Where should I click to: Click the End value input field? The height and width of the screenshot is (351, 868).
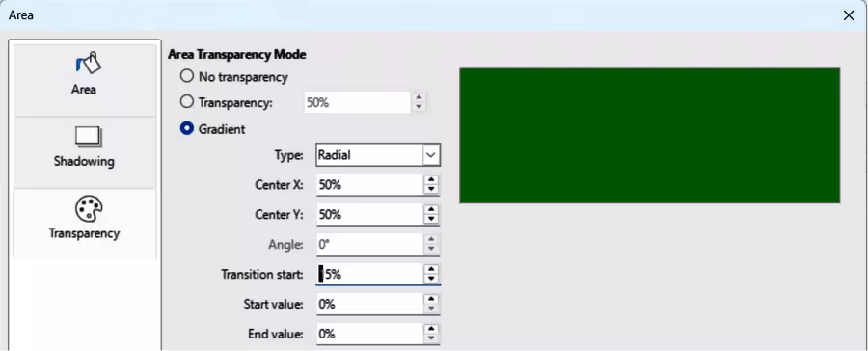(369, 335)
